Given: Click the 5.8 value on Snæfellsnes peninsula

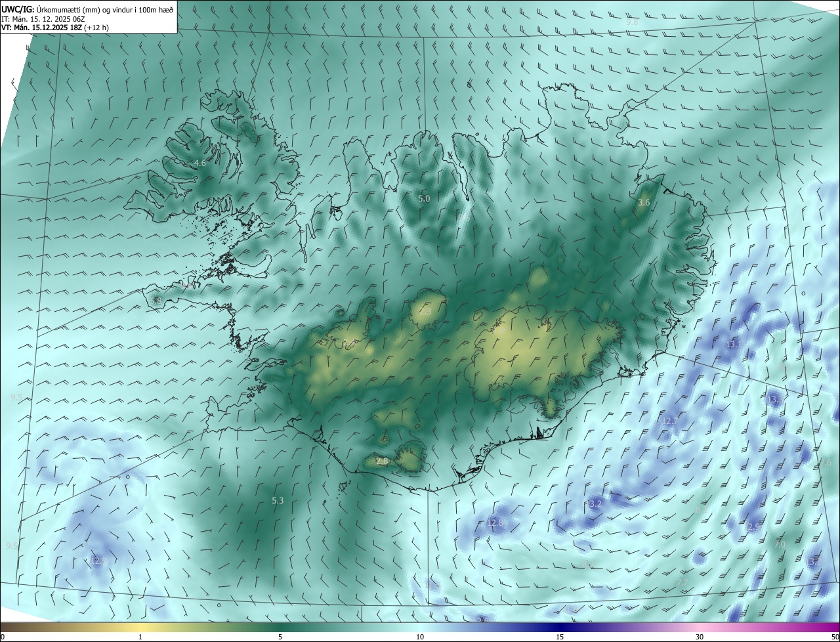Looking at the screenshot, I should click(x=156, y=301).
